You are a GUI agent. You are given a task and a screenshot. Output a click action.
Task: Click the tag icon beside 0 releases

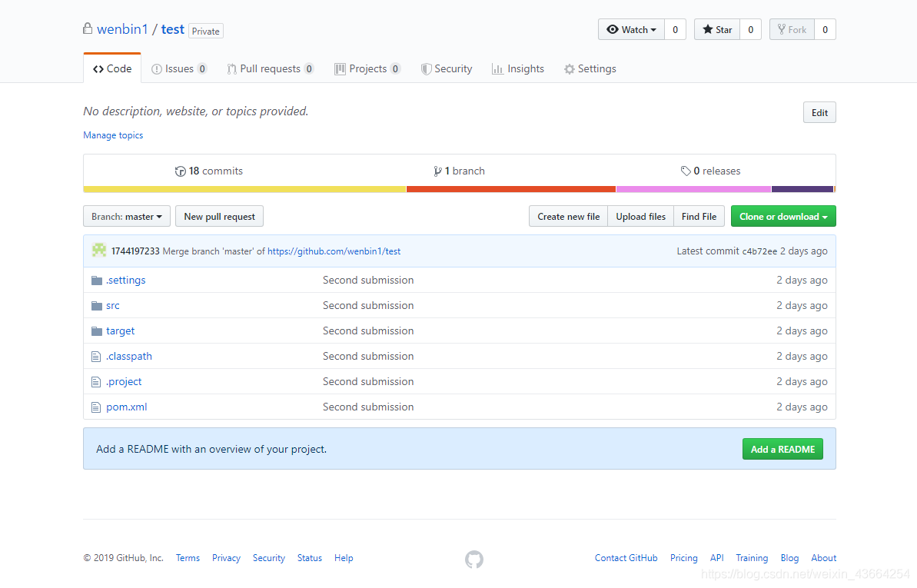[686, 171]
